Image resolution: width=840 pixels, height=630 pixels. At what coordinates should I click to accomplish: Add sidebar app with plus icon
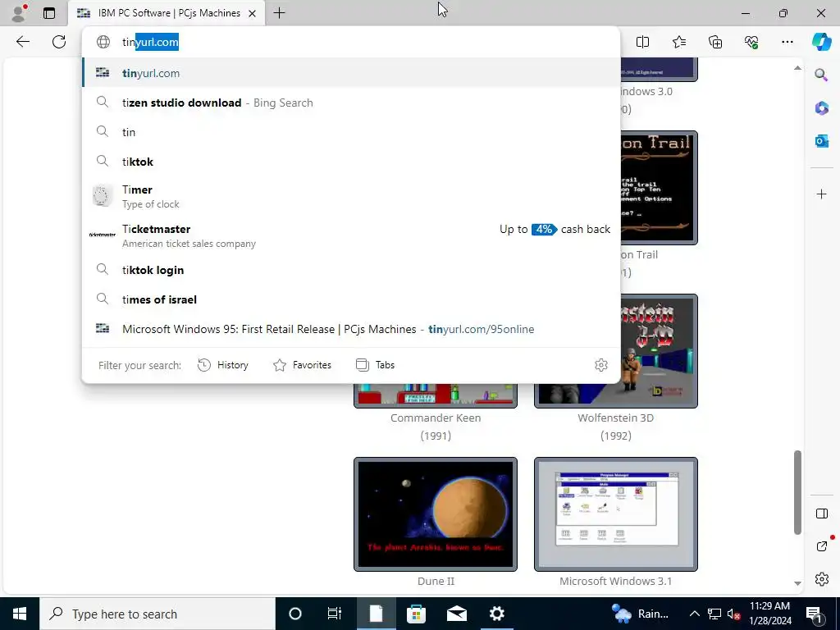click(821, 194)
